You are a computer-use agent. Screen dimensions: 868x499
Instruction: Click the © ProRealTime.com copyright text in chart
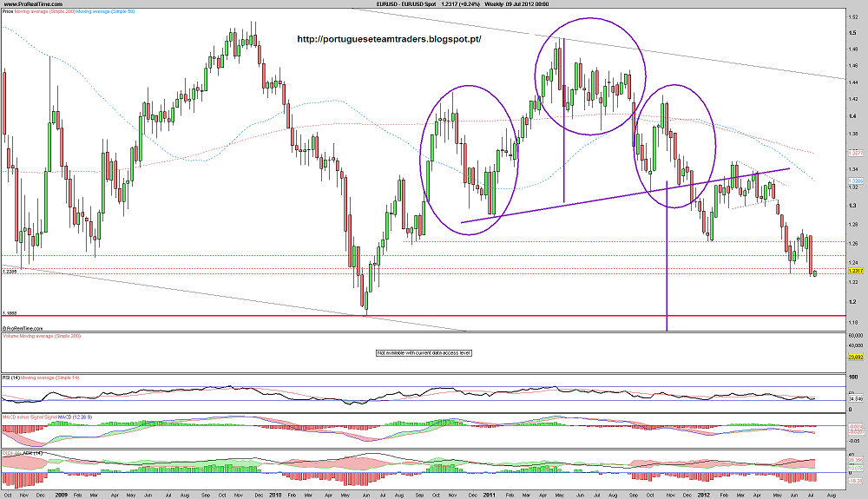point(23,328)
